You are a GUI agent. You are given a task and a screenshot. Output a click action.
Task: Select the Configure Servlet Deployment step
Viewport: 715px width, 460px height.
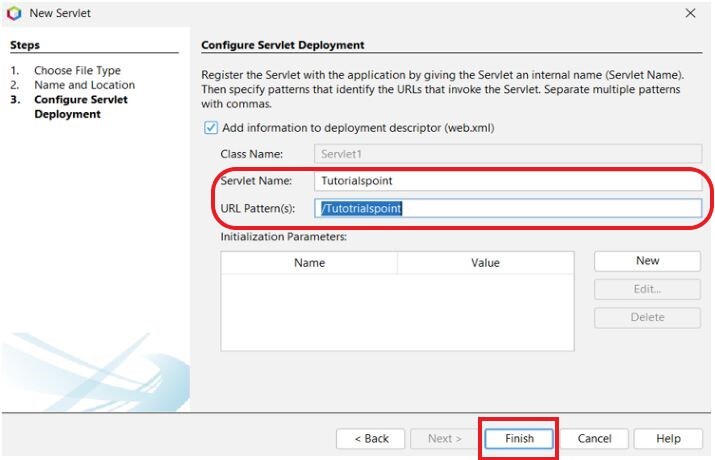[80, 107]
